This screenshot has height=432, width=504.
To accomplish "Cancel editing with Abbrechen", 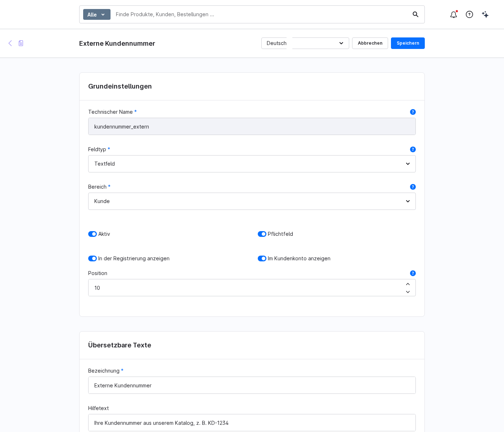I will click(x=370, y=43).
